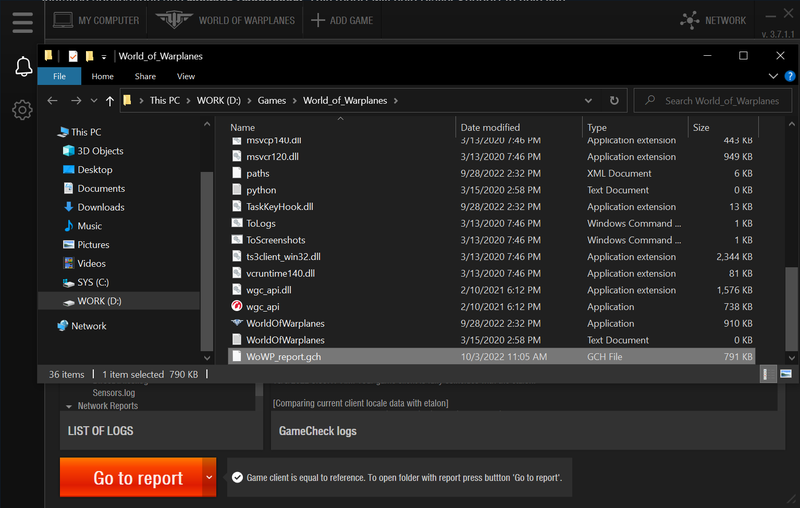Open the File menu in Explorer
800x508 pixels.
coord(59,76)
